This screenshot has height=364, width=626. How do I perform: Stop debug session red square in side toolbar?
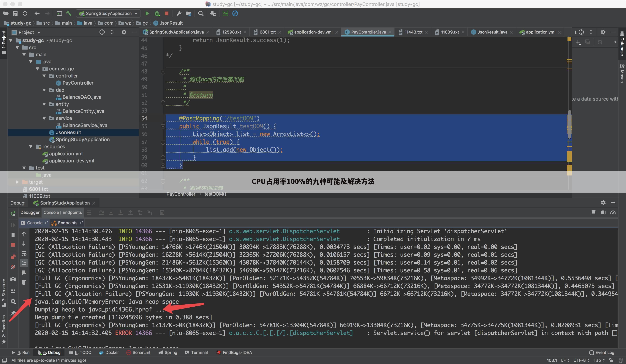tap(13, 245)
